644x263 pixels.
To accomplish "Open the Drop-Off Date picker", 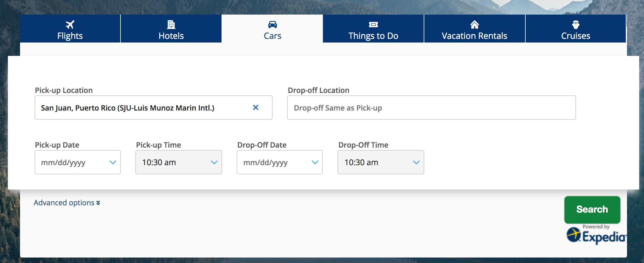I will [280, 162].
